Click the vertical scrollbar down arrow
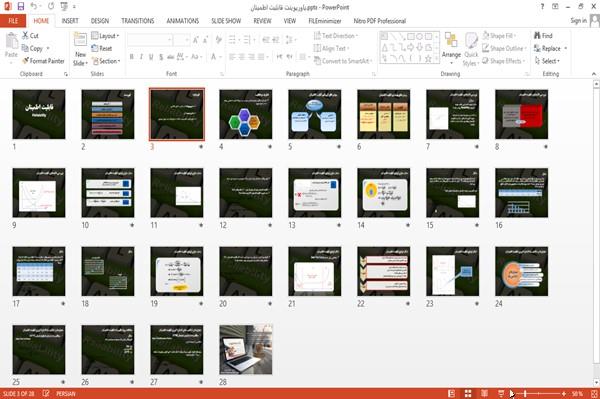Image resolution: width=600 pixels, height=399 pixels. (x=596, y=382)
